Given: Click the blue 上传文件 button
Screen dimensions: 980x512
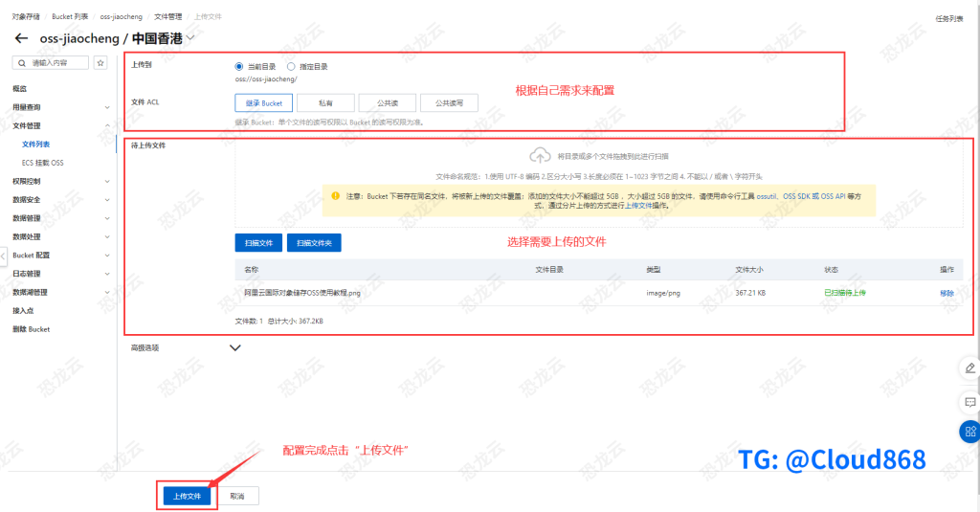Looking at the screenshot, I should tap(187, 496).
